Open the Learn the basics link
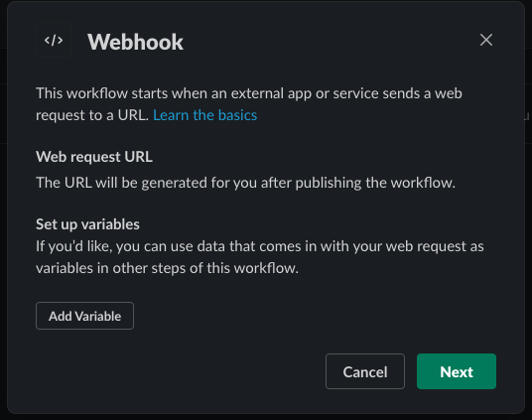 pos(204,115)
